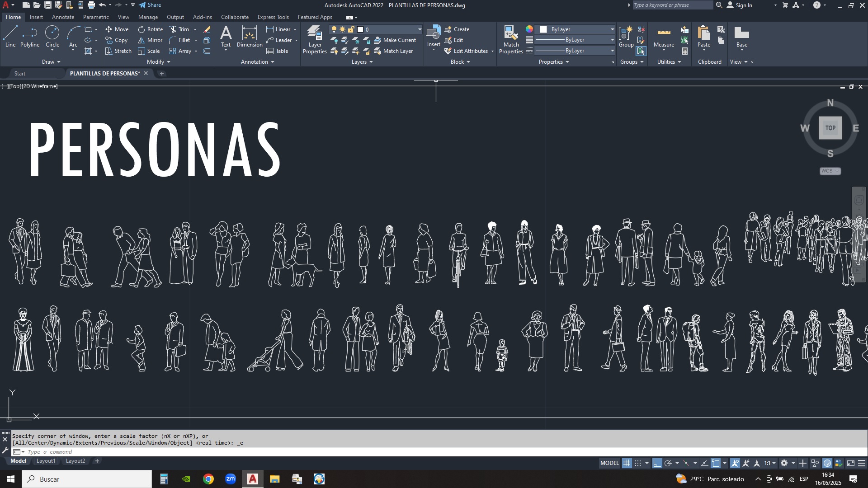Viewport: 868px width, 488px height.
Task: Open the layer selection dropdown
Action: pos(420,29)
